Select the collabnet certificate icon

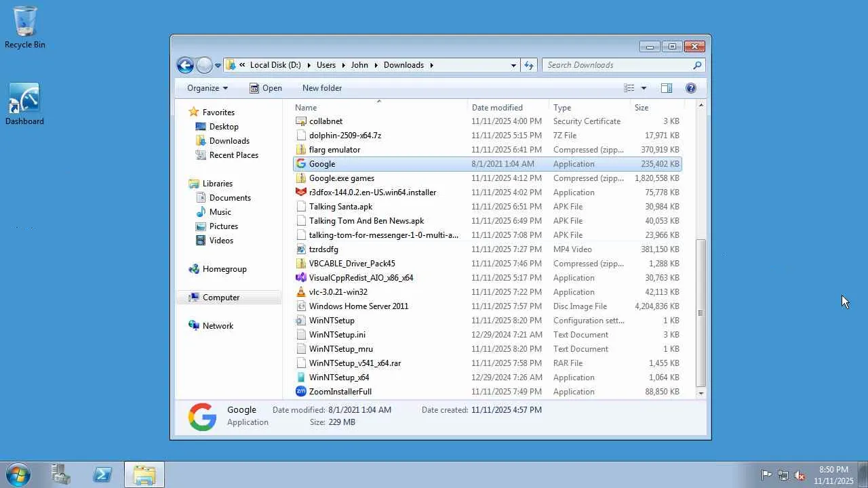(x=301, y=121)
